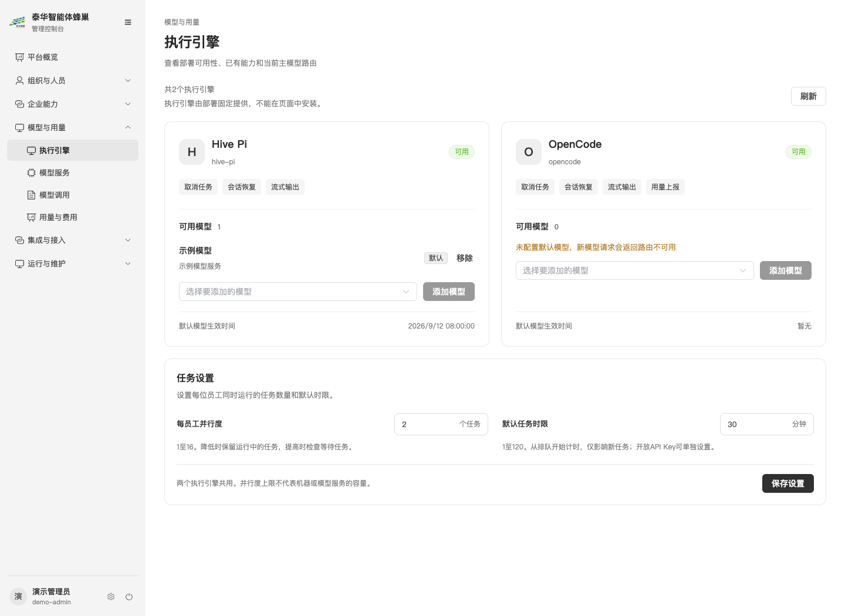Screen dimensions: 845x616
Task: Click the 平台概览 presentation icon
Action: tap(19, 57)
